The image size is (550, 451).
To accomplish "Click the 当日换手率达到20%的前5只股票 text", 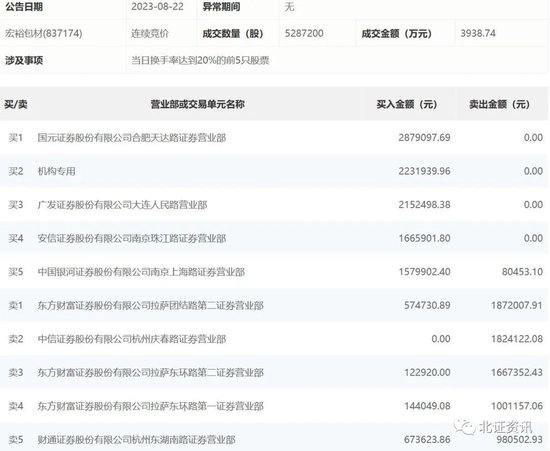I will pyautogui.click(x=200, y=60).
